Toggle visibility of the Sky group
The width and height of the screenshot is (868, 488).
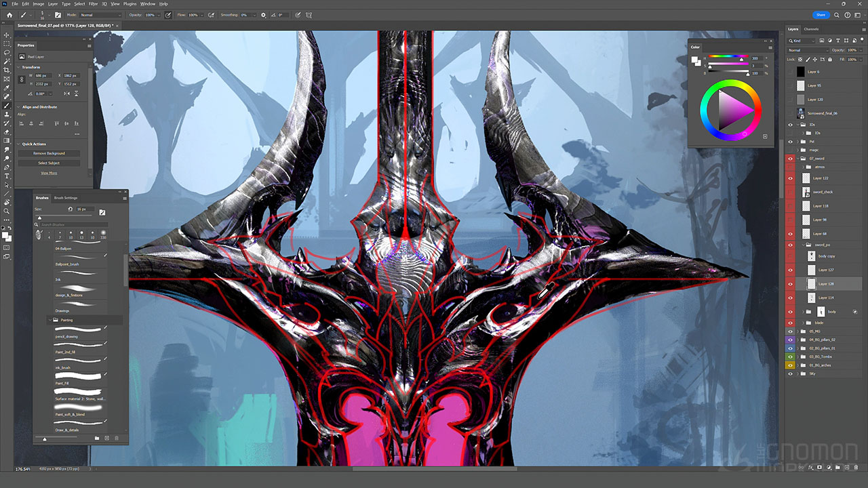(790, 373)
